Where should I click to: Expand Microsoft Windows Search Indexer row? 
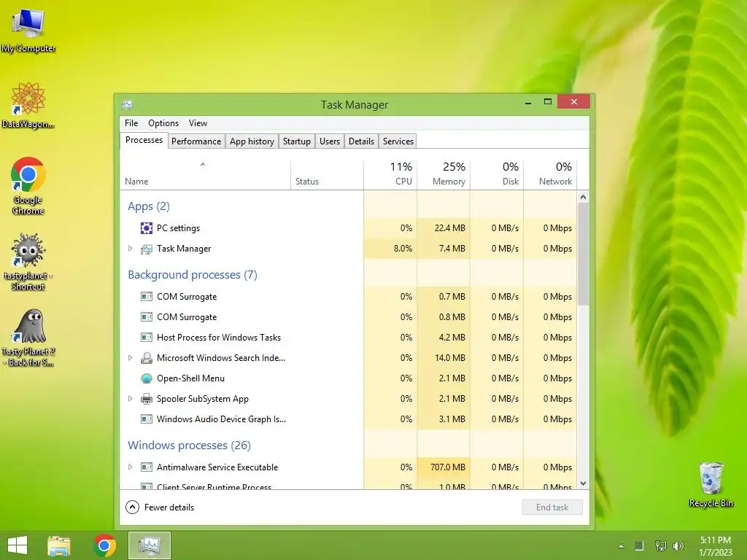[x=130, y=358]
